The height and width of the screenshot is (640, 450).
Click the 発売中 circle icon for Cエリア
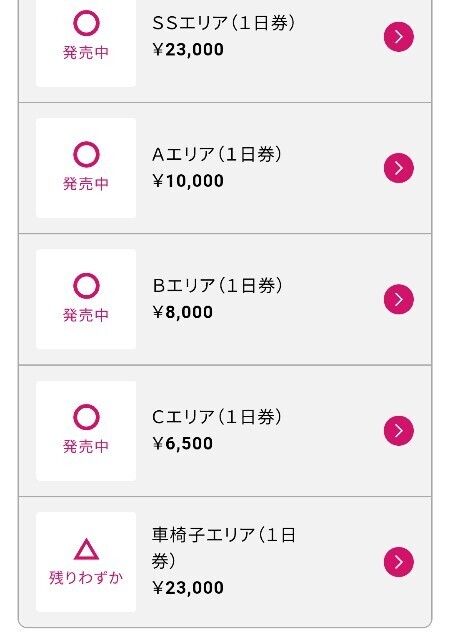pos(86,417)
